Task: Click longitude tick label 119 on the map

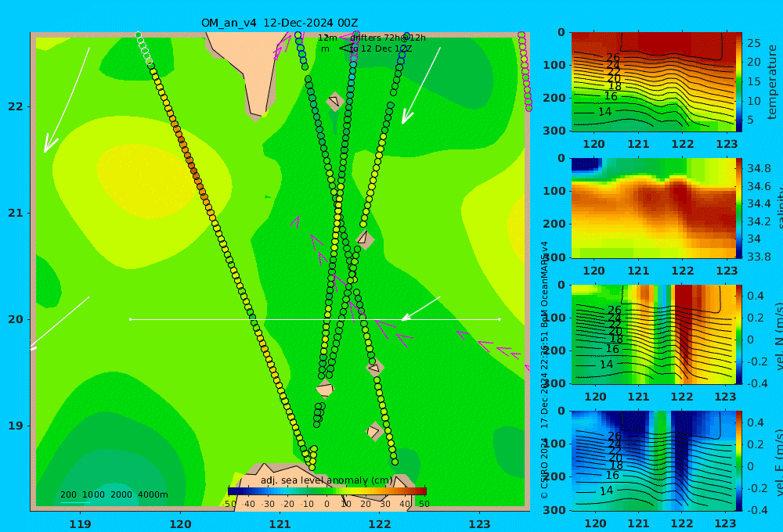Action: point(80,524)
